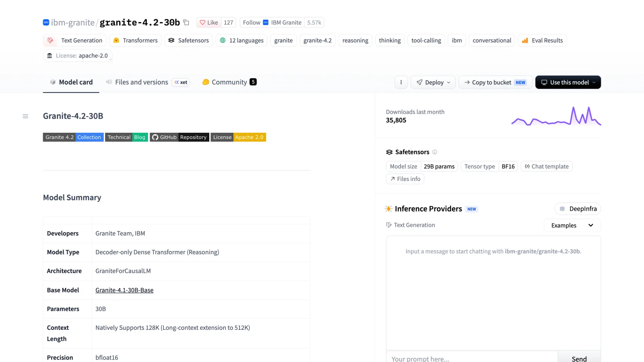Screen dimensions: 644x362
Task: Open the table of contents hamburger icon
Action: [25, 116]
